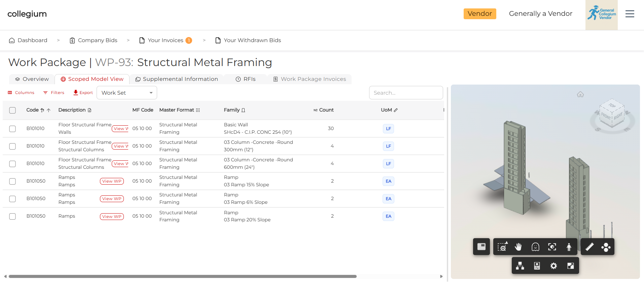
Task: Check the 600mm column row checkbox
Action: (x=12, y=164)
